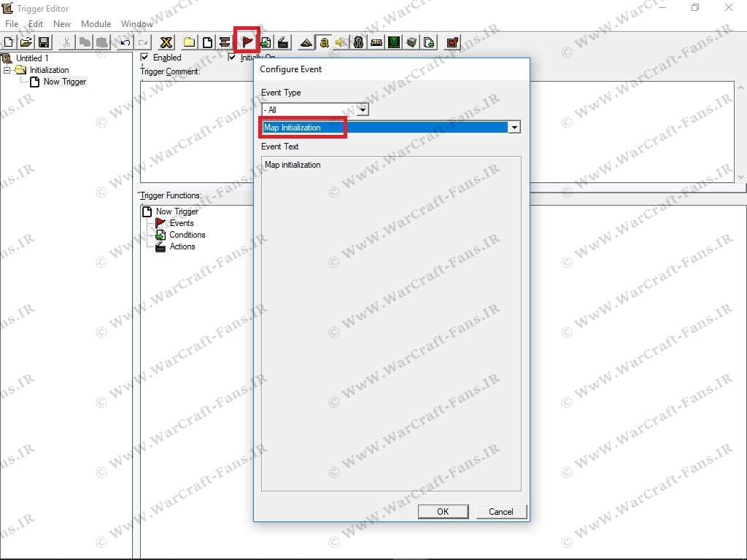Open the AI Editor green face icon

point(394,42)
